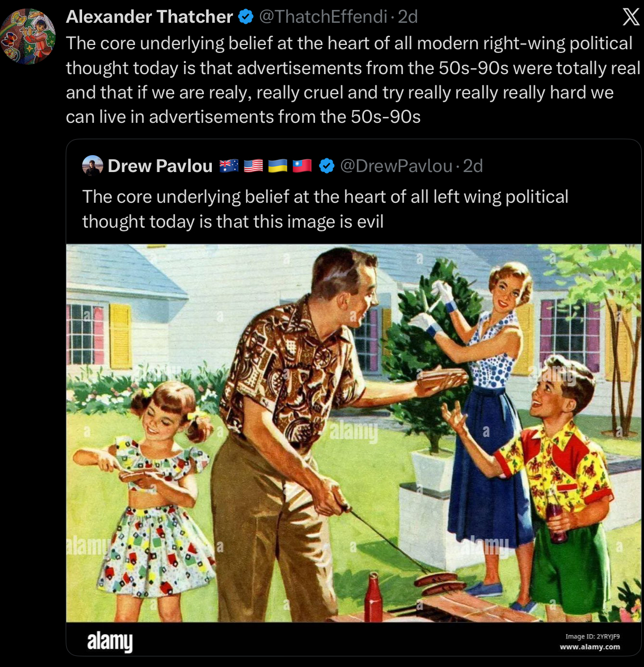Image resolution: width=644 pixels, height=667 pixels.
Task: Click the United States flag emoji
Action: 253,166
